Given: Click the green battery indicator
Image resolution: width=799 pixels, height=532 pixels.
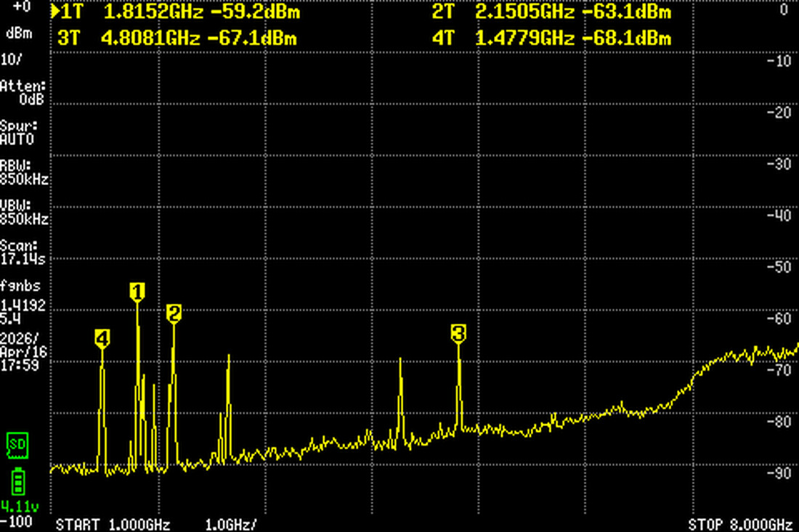Looking at the screenshot, I should click(x=17, y=479).
